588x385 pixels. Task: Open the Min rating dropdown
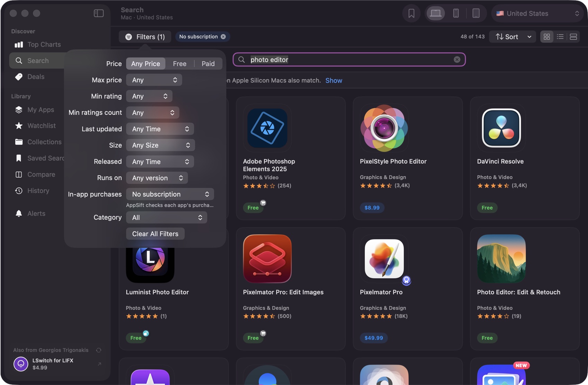tap(149, 96)
